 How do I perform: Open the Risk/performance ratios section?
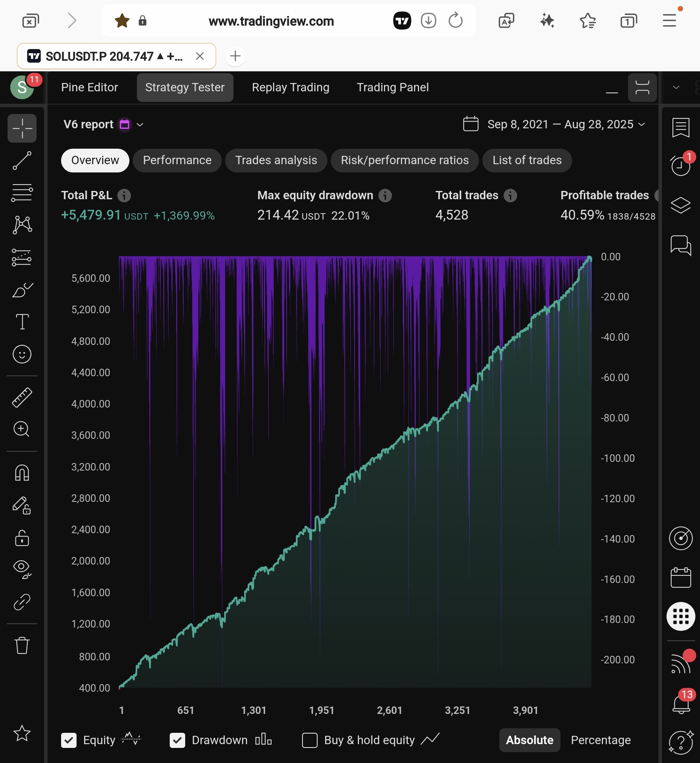click(x=404, y=160)
